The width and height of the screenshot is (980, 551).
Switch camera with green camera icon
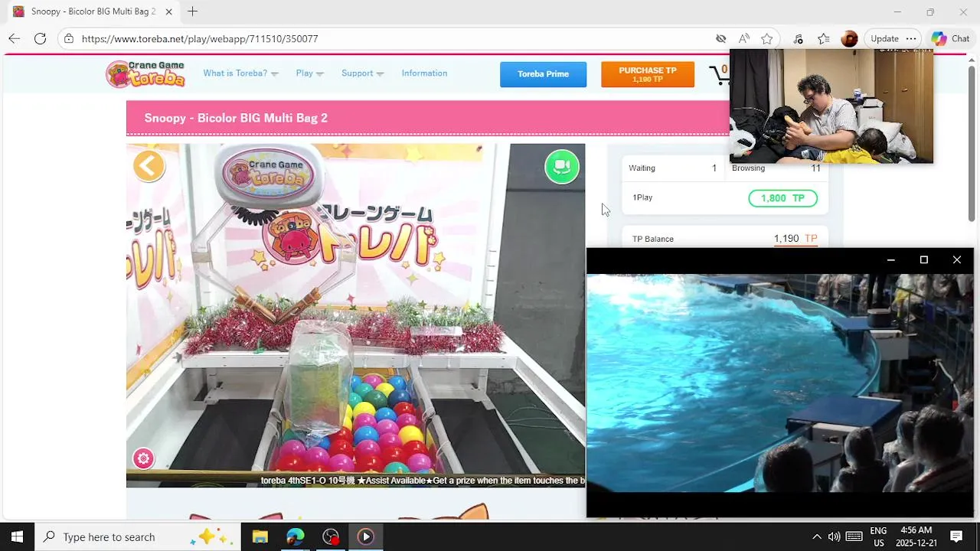562,166
